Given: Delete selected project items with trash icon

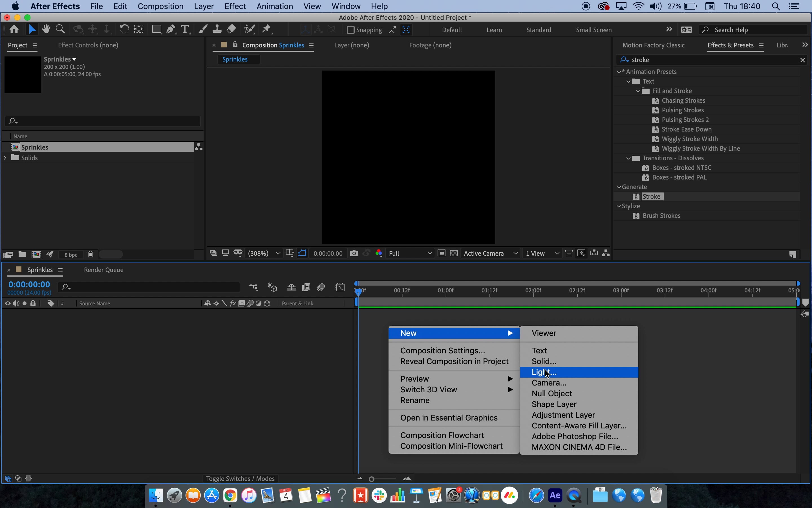Looking at the screenshot, I should click(90, 254).
